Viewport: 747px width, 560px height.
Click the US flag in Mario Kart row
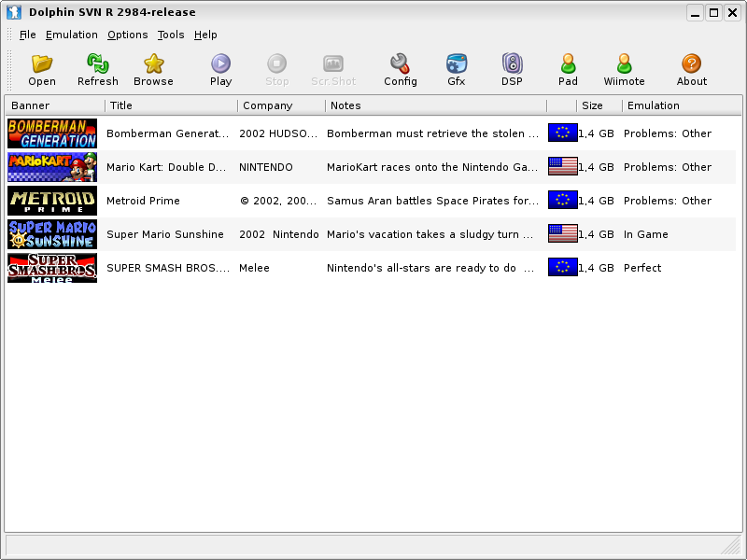click(563, 166)
